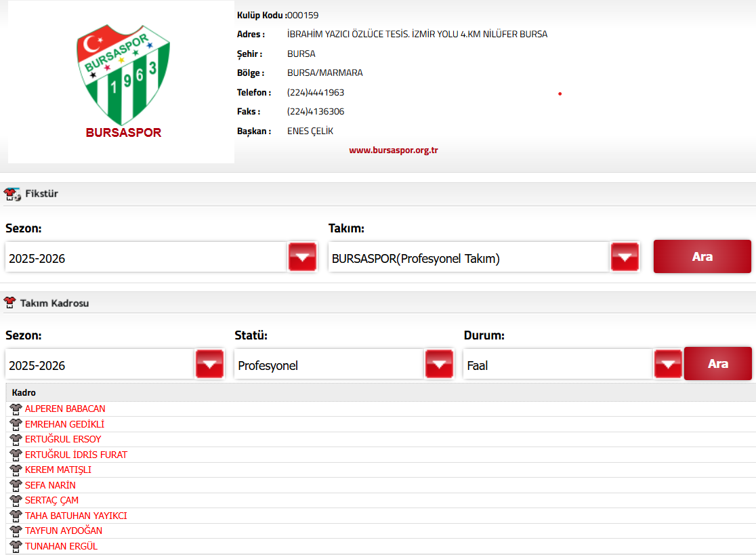Screen dimensions: 756x559
Task: Click the Durum Faal field
Action: 559,365
